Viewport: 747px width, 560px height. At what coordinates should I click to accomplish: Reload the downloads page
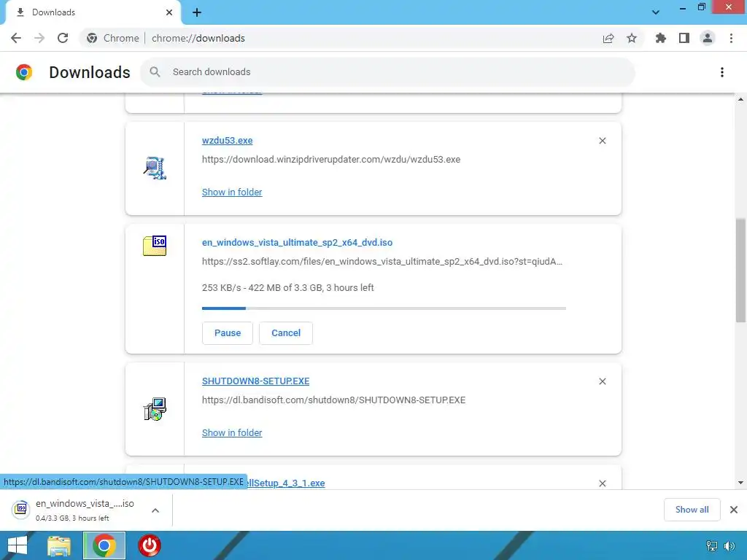pyautogui.click(x=63, y=38)
